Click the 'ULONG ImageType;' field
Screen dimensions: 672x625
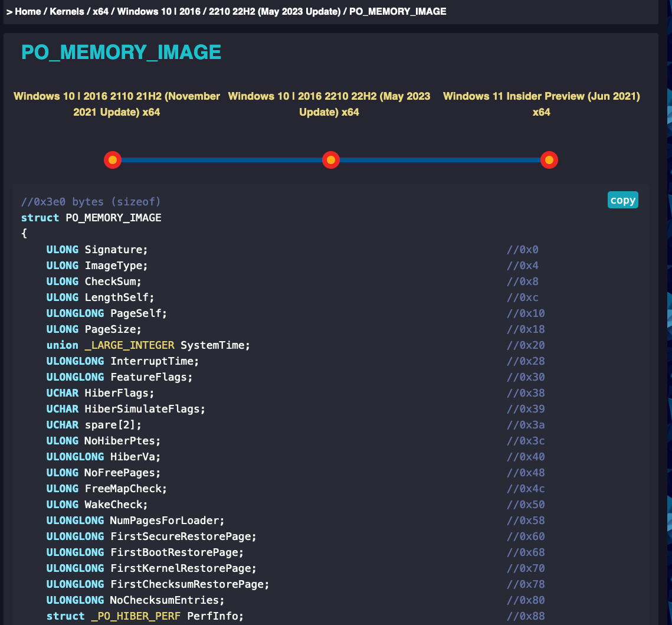97,266
